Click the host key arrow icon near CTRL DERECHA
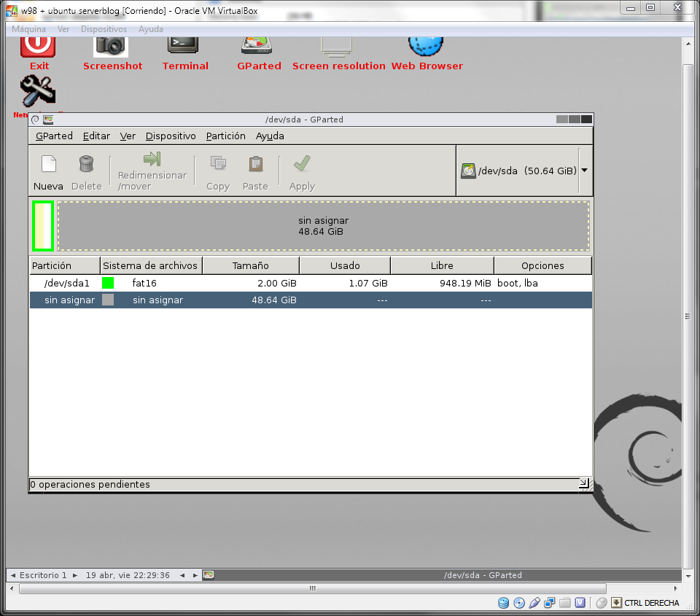The width and height of the screenshot is (700, 616). tap(617, 603)
